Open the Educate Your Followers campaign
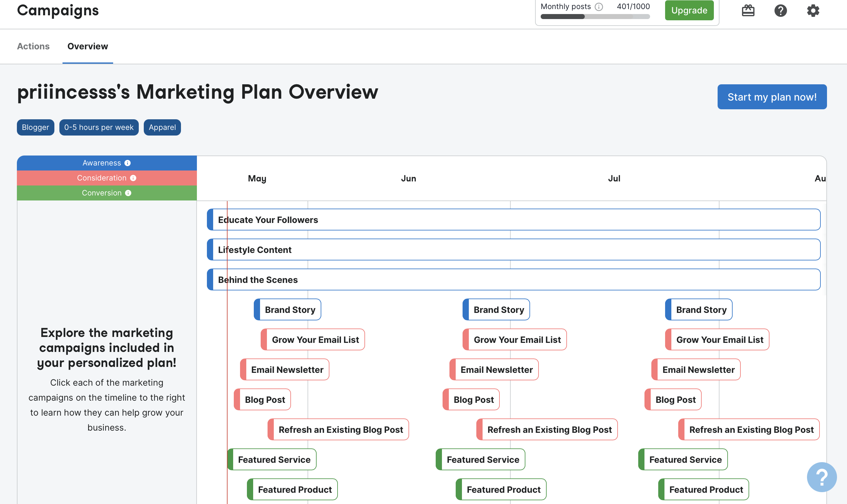The height and width of the screenshot is (504, 847). [x=514, y=220]
